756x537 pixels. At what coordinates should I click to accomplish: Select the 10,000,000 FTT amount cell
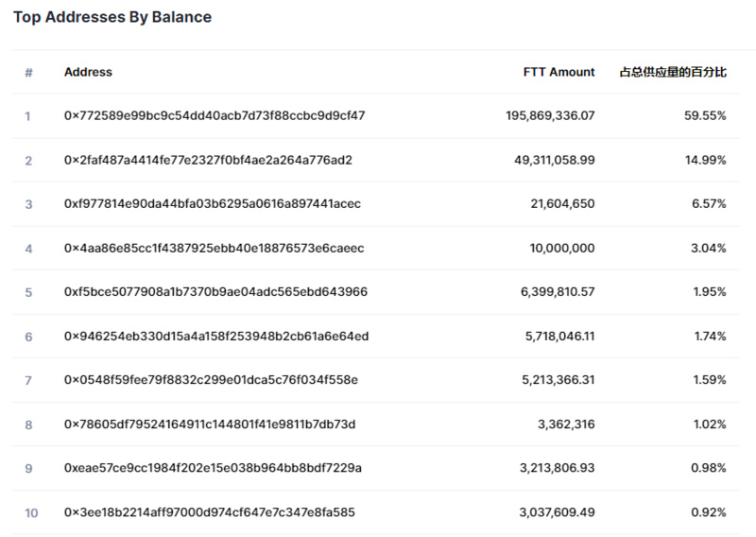561,249
